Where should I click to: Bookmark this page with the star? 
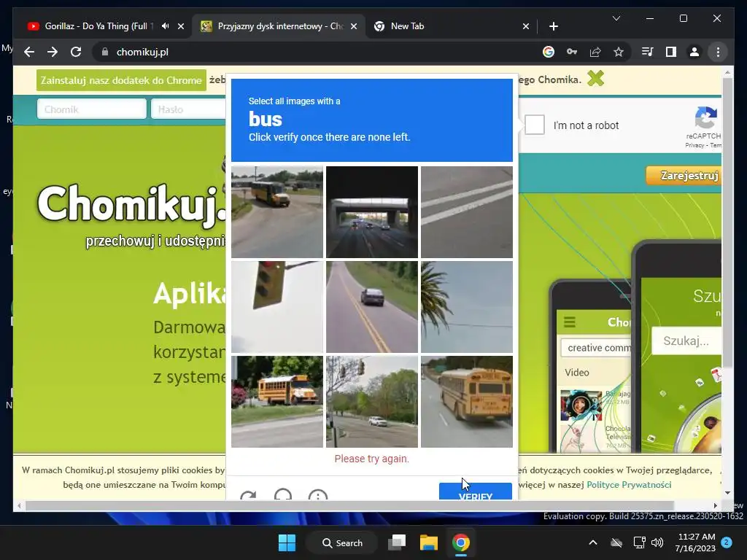point(619,52)
